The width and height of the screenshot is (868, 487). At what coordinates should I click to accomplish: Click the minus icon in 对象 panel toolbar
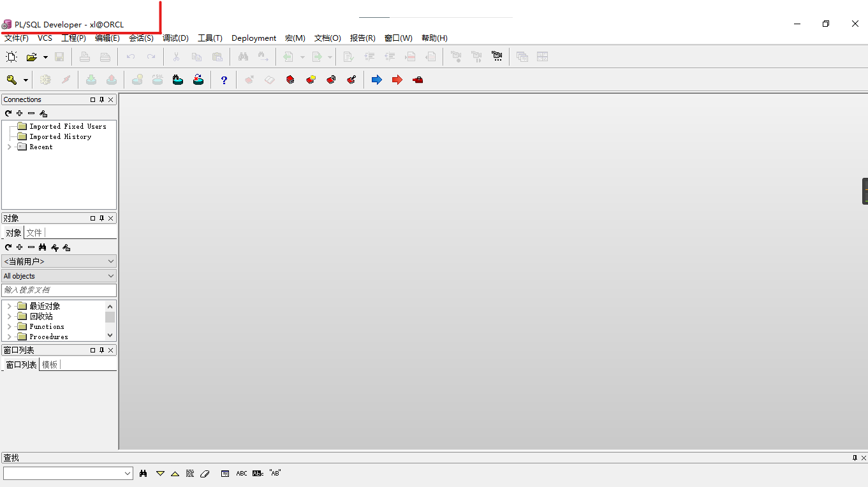click(x=31, y=247)
